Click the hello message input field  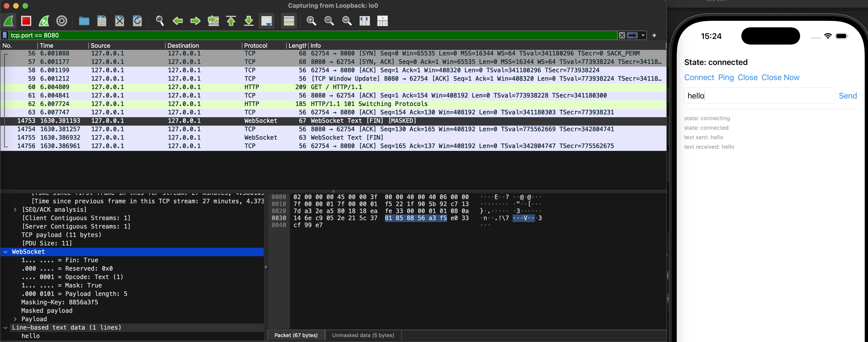(x=758, y=96)
